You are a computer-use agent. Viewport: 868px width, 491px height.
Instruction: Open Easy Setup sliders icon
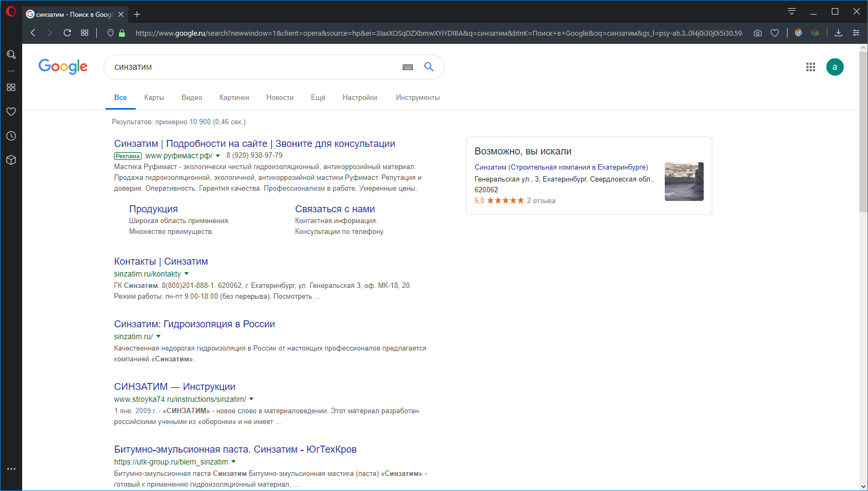pyautogui.click(x=856, y=33)
